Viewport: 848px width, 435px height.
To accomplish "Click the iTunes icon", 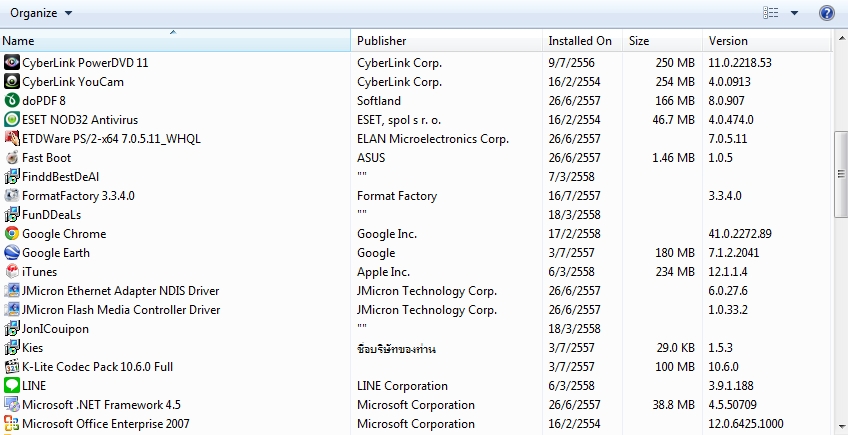I will pyautogui.click(x=11, y=272).
